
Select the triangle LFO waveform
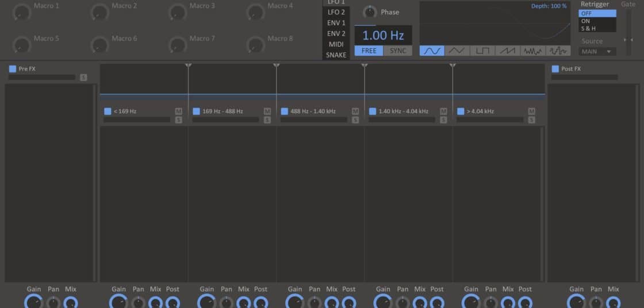pos(457,51)
